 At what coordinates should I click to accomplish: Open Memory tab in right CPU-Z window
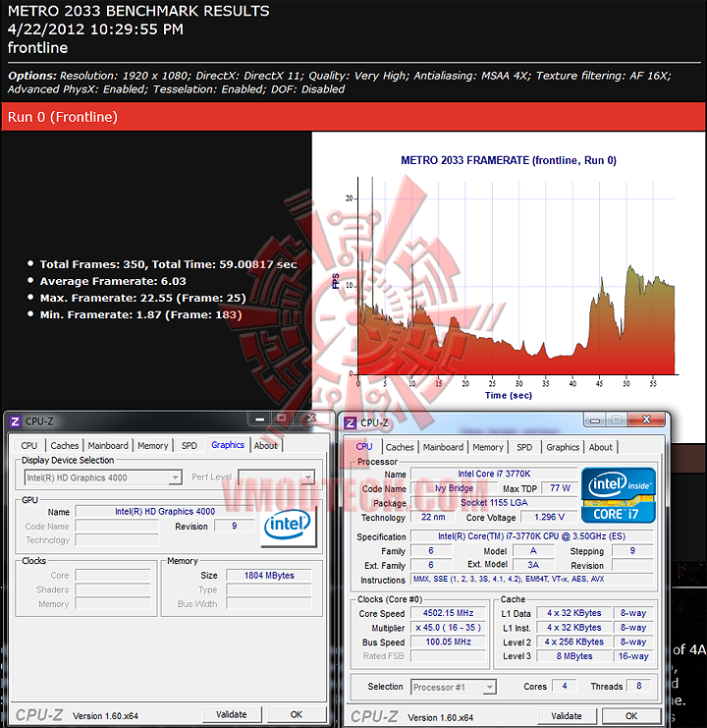pyautogui.click(x=488, y=447)
